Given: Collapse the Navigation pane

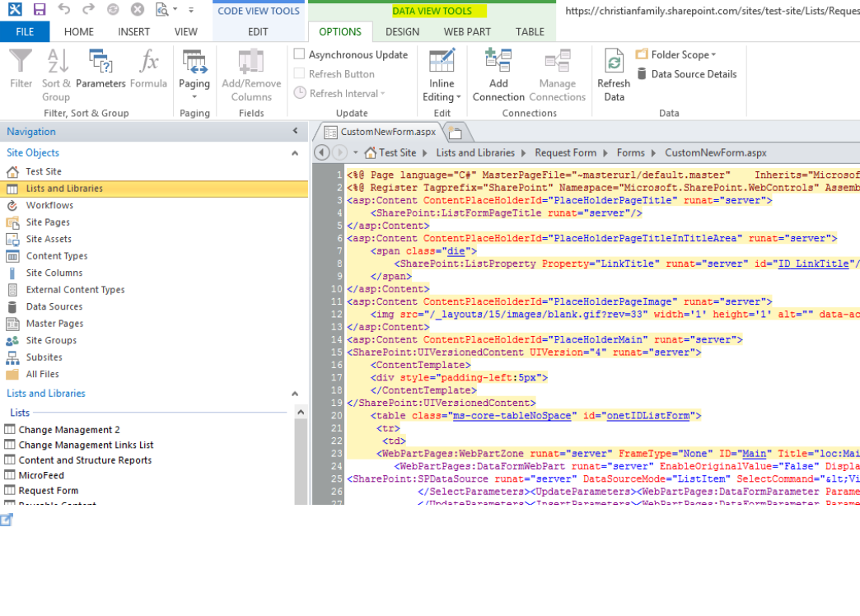Looking at the screenshot, I should [296, 132].
